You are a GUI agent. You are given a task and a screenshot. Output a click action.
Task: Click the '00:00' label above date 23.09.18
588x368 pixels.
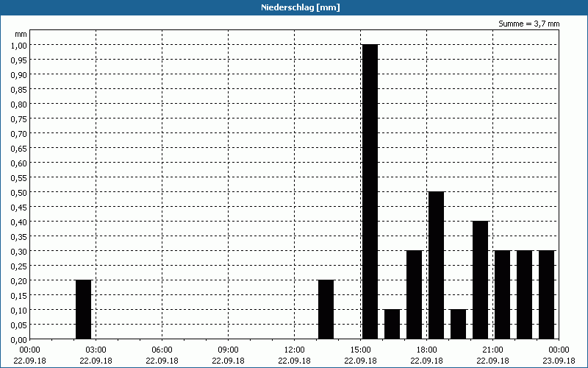pos(559,350)
